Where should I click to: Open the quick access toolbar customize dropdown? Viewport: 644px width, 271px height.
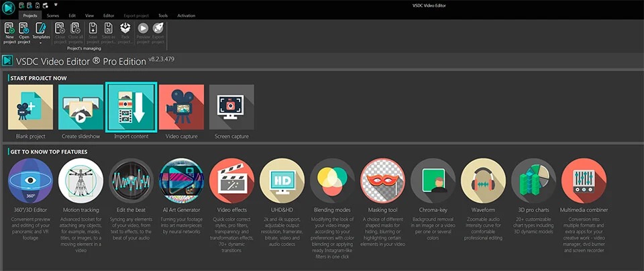point(55,5)
